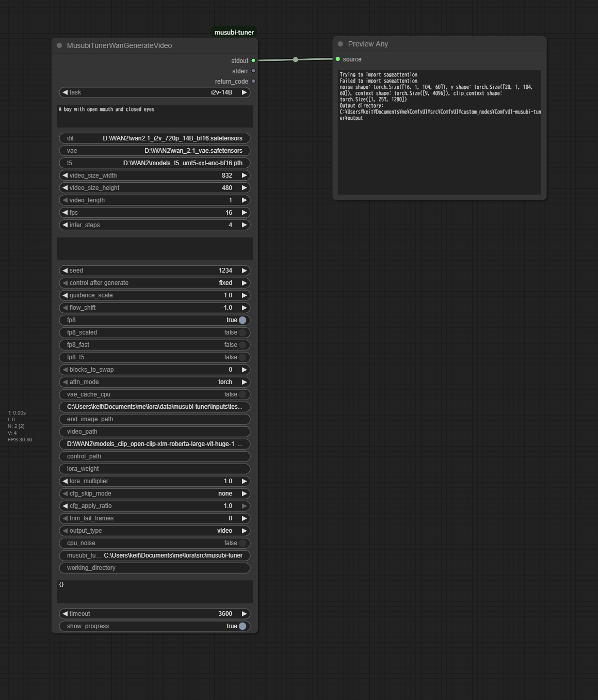Switch task to next option arrow
This screenshot has height=700, width=598.
click(245, 92)
